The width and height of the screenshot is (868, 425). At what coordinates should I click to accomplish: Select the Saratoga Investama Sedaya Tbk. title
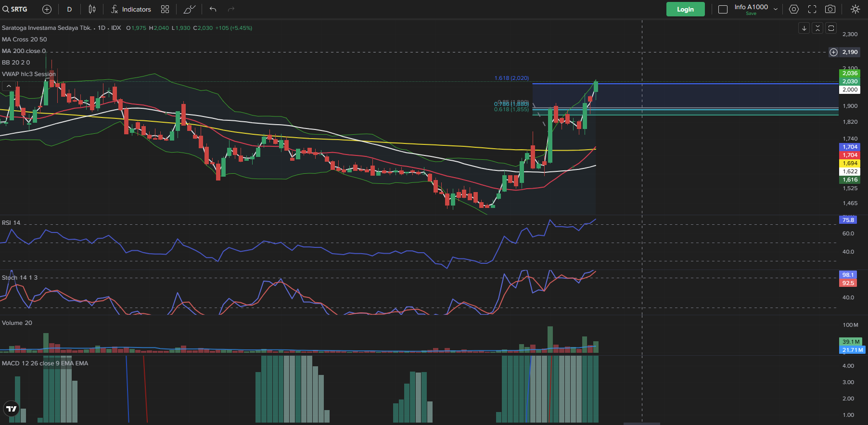pyautogui.click(x=47, y=28)
